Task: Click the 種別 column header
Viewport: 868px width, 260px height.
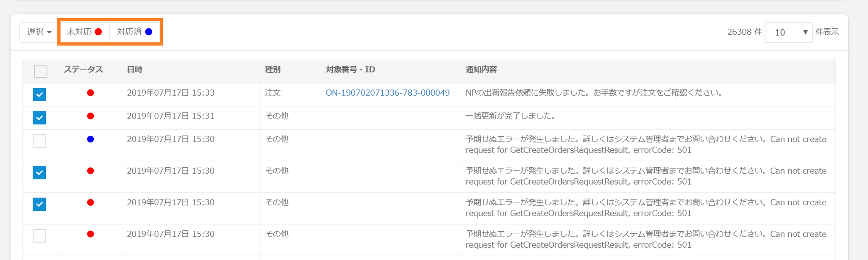Action: 273,70
